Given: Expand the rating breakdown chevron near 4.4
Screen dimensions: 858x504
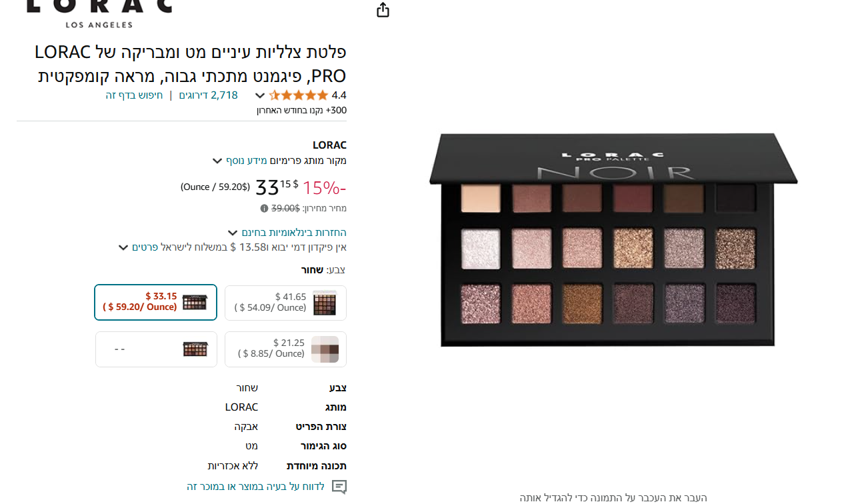Looking at the screenshot, I should (260, 95).
